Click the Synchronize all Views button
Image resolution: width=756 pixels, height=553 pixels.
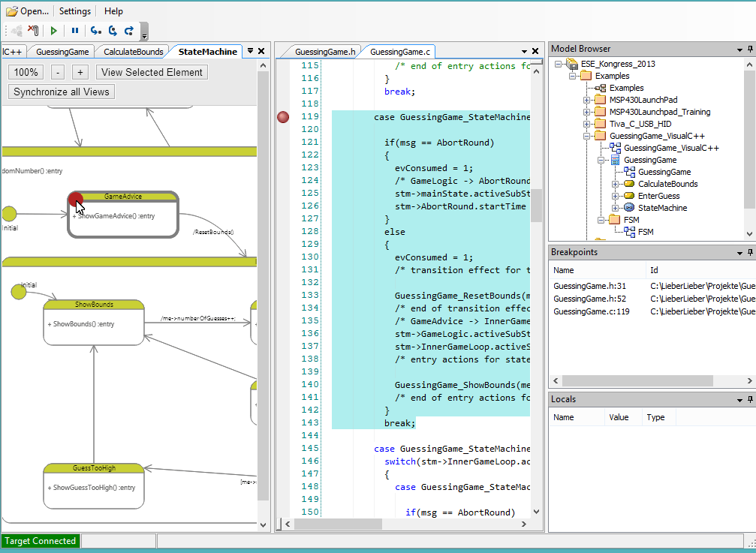click(x=62, y=92)
